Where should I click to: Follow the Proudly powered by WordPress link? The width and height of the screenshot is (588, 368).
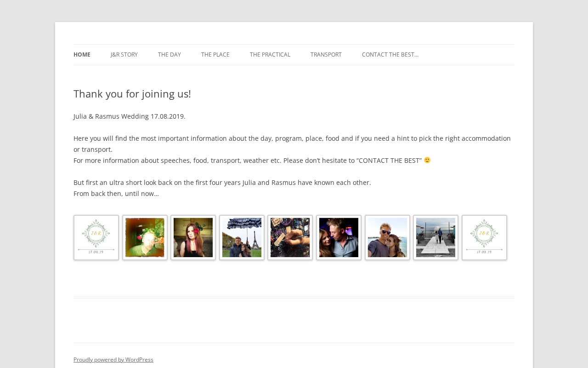point(113,360)
